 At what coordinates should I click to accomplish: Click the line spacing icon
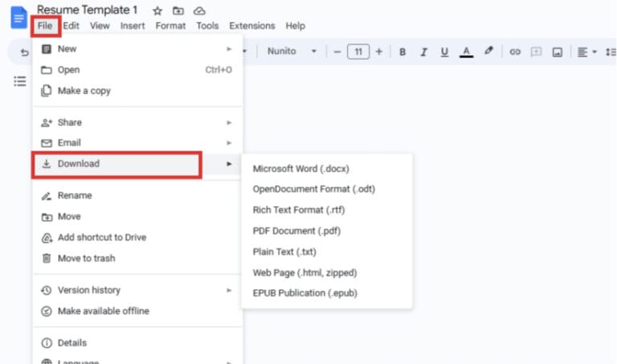pos(611,52)
